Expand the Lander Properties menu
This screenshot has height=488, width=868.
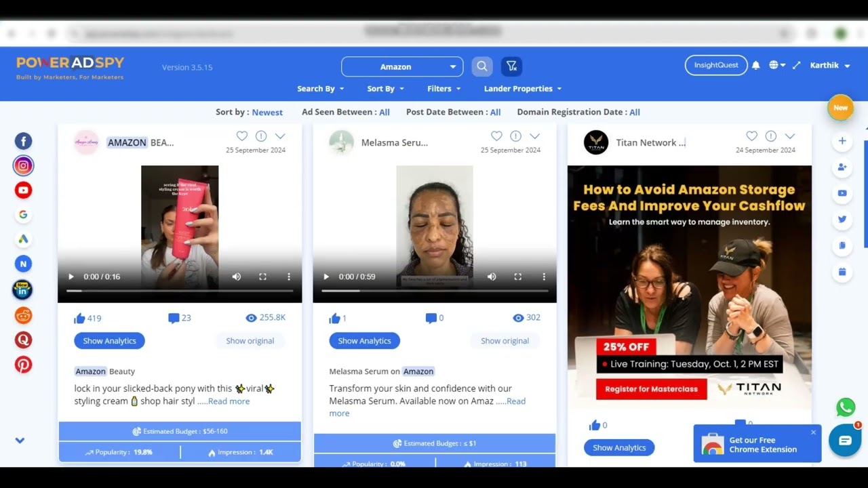tap(523, 89)
